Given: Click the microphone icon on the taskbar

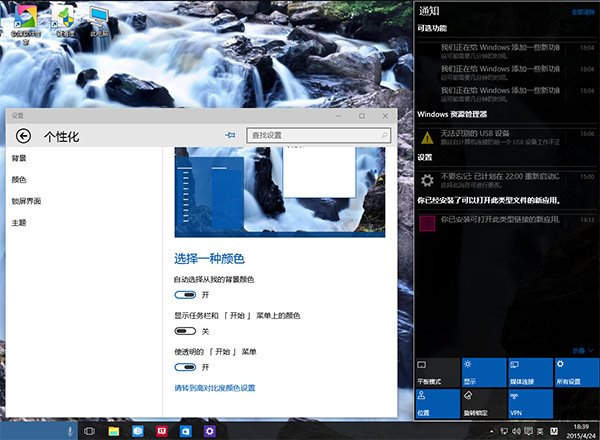Looking at the screenshot, I should point(70,430).
